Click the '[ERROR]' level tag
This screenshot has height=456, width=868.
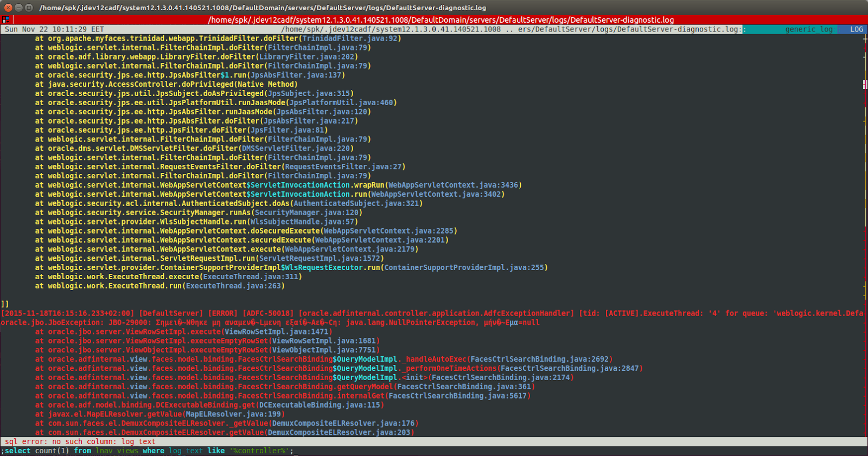point(222,314)
